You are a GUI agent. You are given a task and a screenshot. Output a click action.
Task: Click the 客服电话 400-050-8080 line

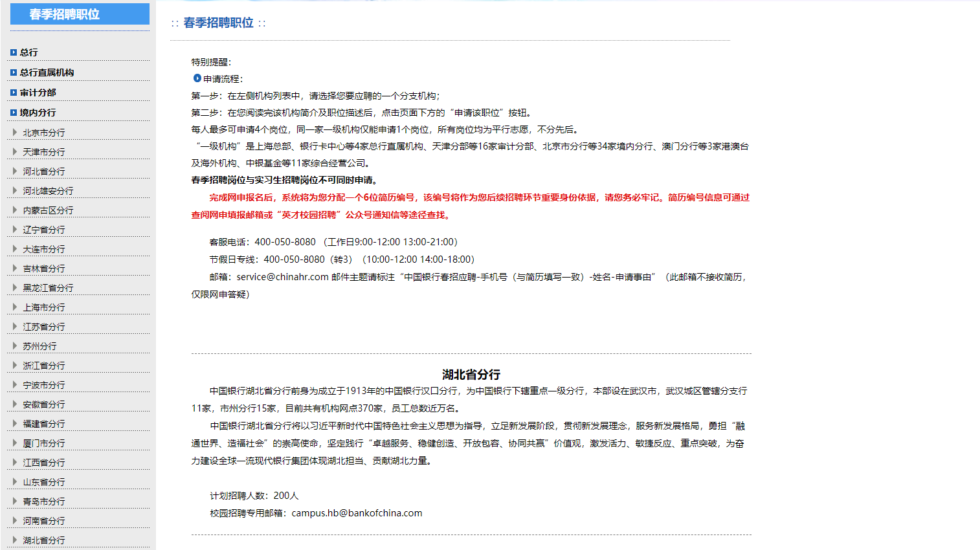point(333,242)
